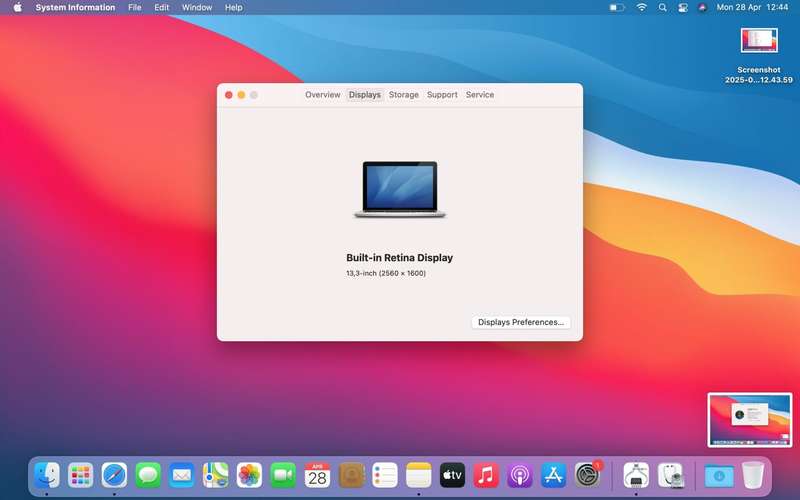The width and height of the screenshot is (800, 500).
Task: Open the Downloads folder in dock
Action: pyautogui.click(x=719, y=476)
